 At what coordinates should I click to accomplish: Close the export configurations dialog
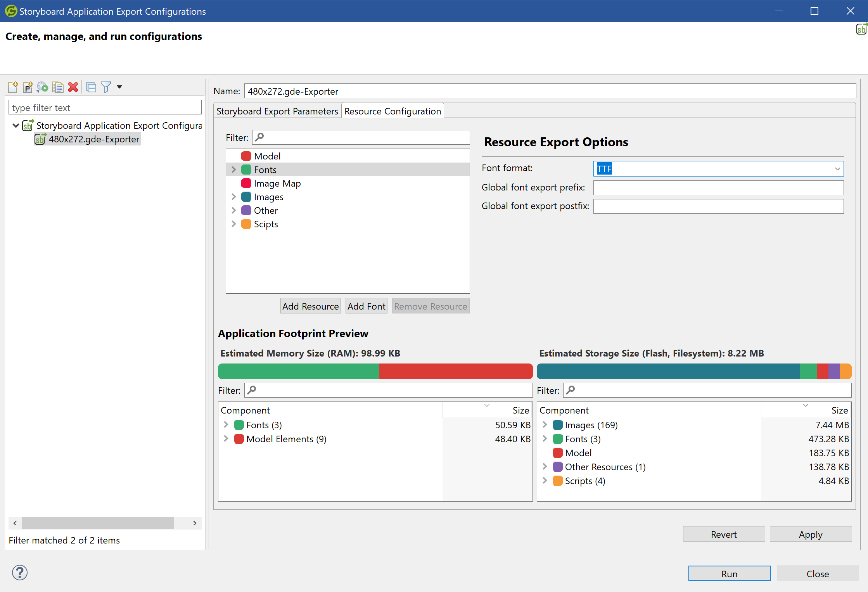coord(818,574)
